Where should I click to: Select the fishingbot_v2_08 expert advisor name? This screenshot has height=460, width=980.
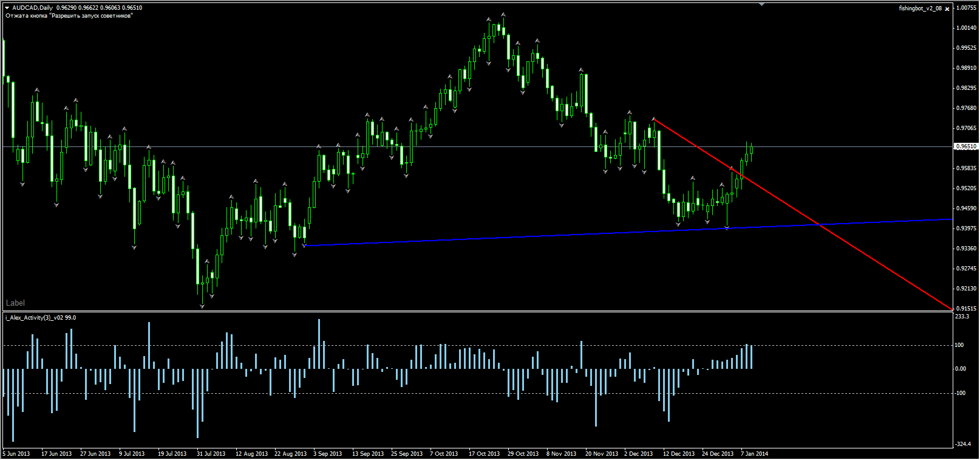[x=920, y=9]
